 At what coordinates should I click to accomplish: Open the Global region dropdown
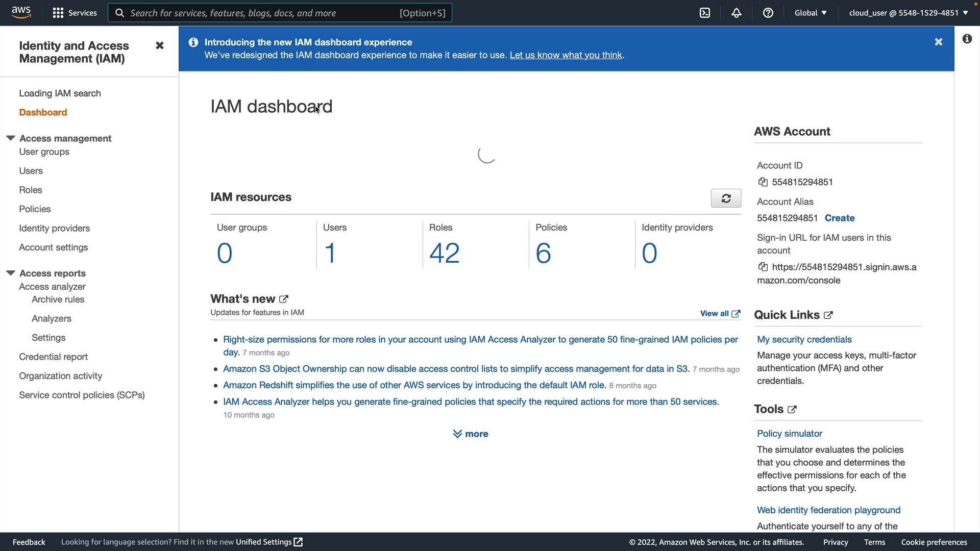point(810,13)
